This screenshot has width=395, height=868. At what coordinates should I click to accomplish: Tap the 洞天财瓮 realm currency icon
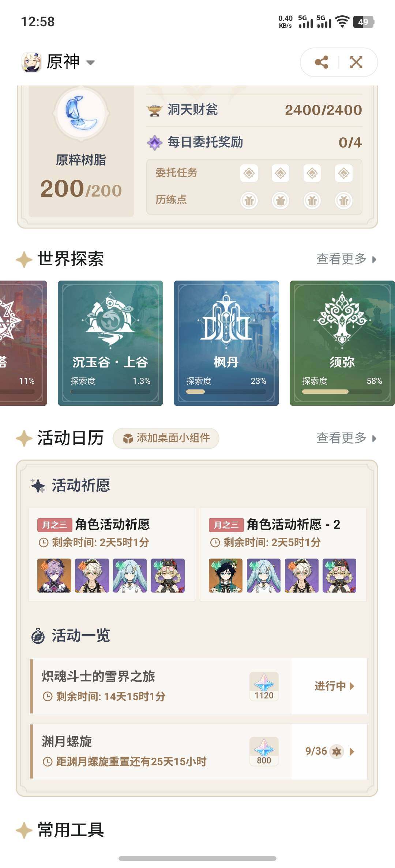pos(154,110)
